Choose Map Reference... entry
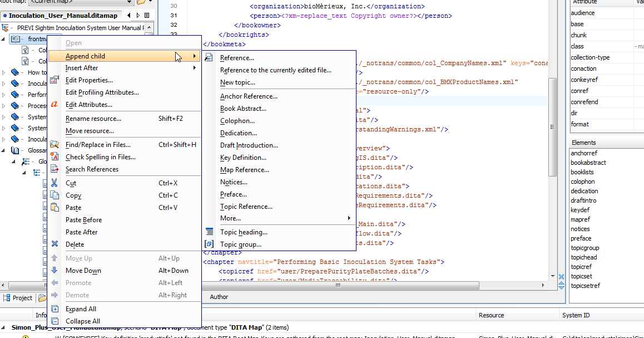Screen dimensions: 644x338 (244, 170)
